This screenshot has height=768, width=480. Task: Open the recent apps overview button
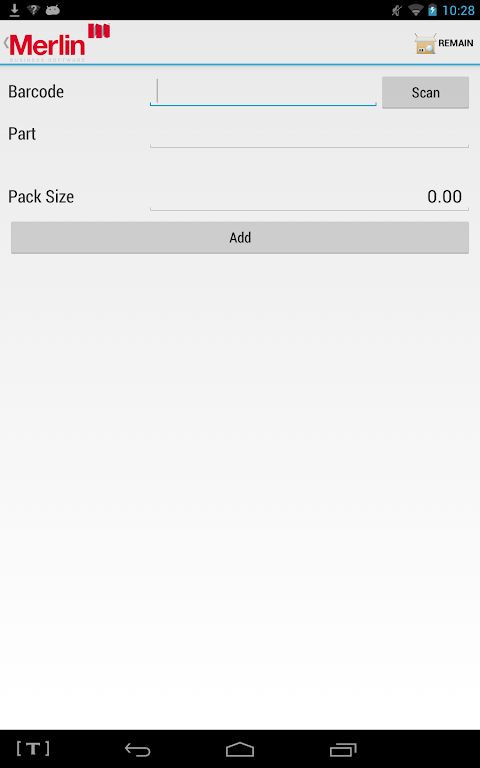tap(343, 749)
